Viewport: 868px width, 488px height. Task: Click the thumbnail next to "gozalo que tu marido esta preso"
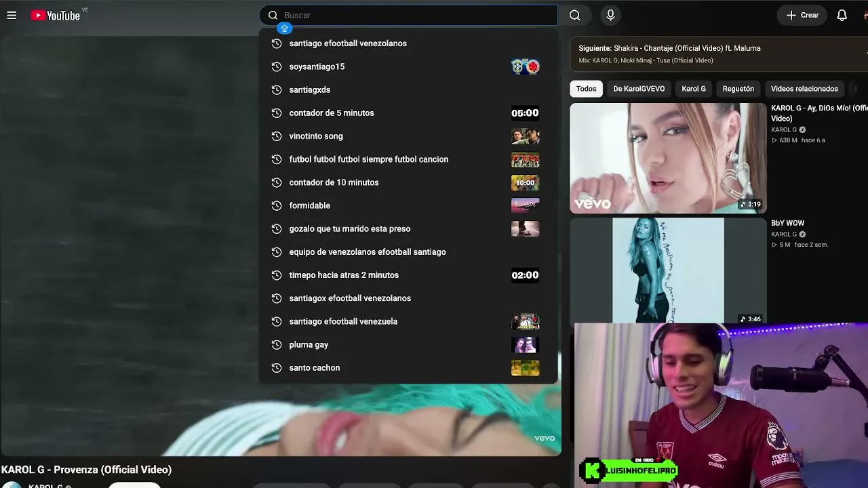[x=525, y=228]
